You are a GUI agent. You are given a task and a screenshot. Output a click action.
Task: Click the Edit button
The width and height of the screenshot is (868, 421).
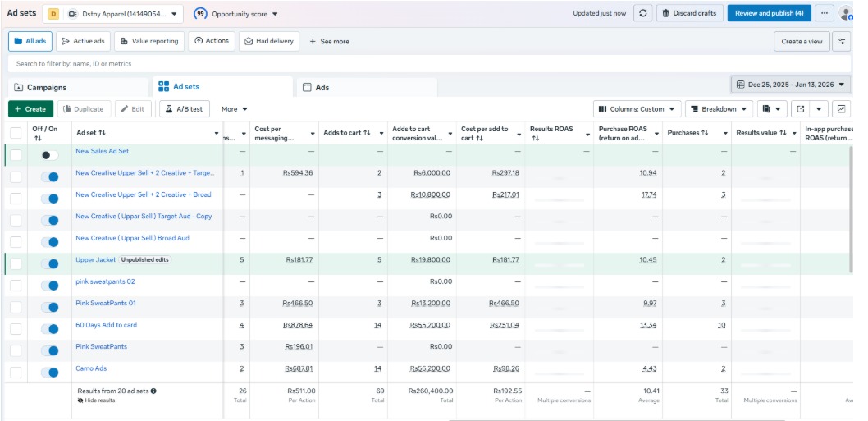(134, 109)
